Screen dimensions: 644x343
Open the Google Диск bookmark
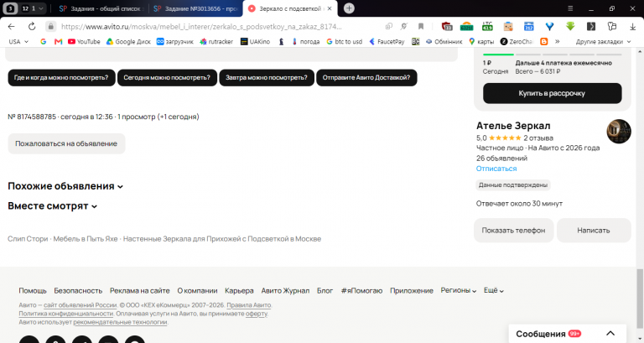[x=128, y=41]
